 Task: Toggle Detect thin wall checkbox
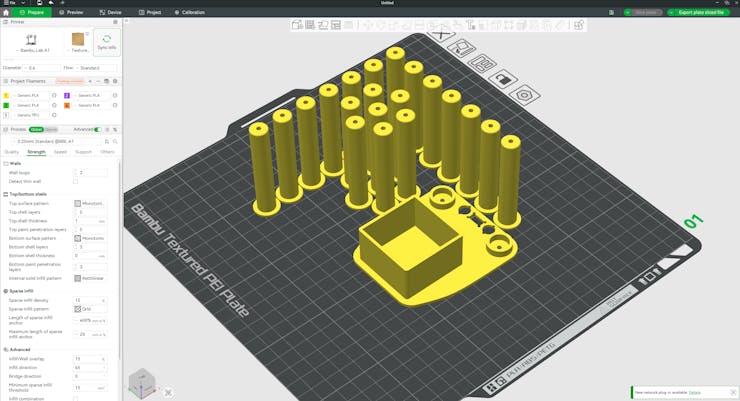click(76, 182)
